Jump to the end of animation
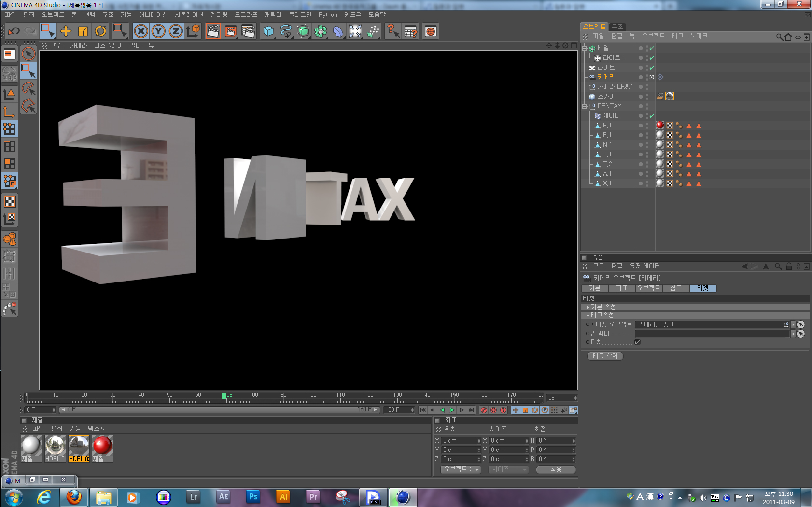This screenshot has height=507, width=812. click(x=471, y=410)
